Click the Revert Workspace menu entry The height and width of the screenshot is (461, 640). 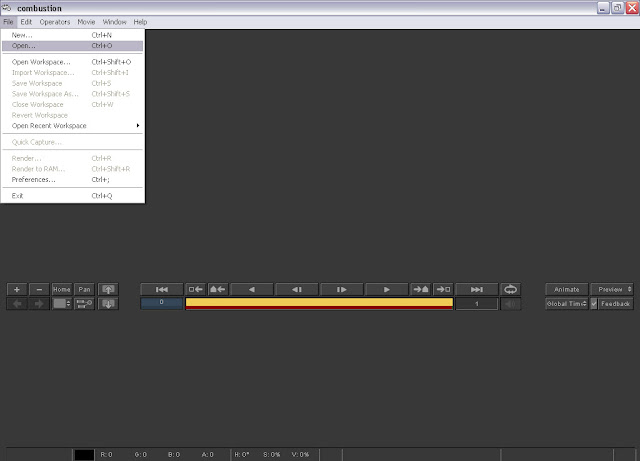73,115
